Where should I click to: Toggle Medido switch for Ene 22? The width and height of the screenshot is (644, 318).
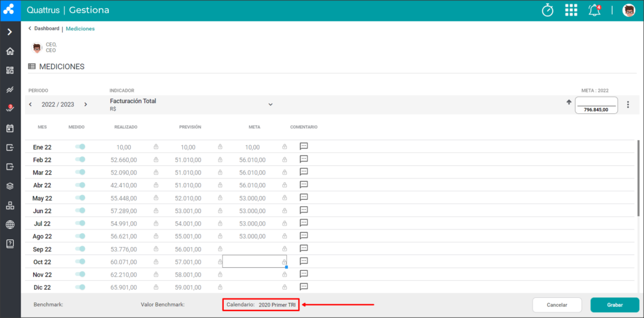80,146
